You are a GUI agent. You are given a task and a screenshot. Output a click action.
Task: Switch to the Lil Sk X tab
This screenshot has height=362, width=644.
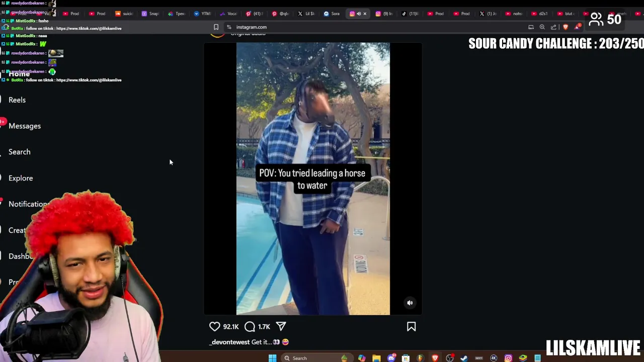pyautogui.click(x=306, y=14)
